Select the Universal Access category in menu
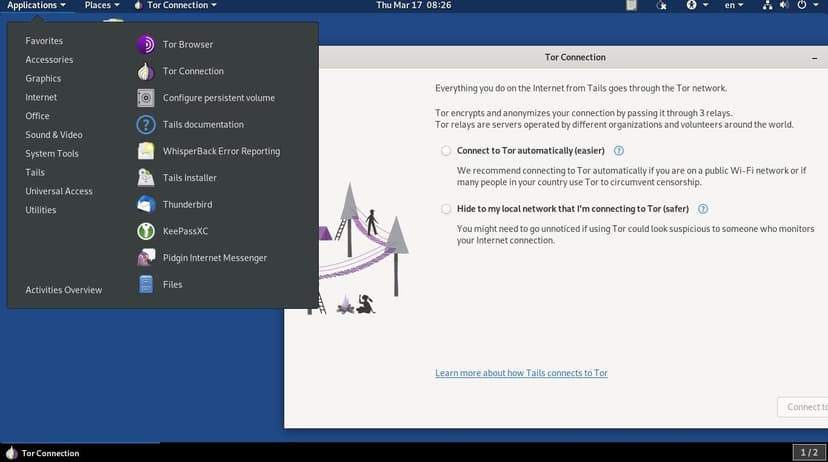 coord(59,191)
